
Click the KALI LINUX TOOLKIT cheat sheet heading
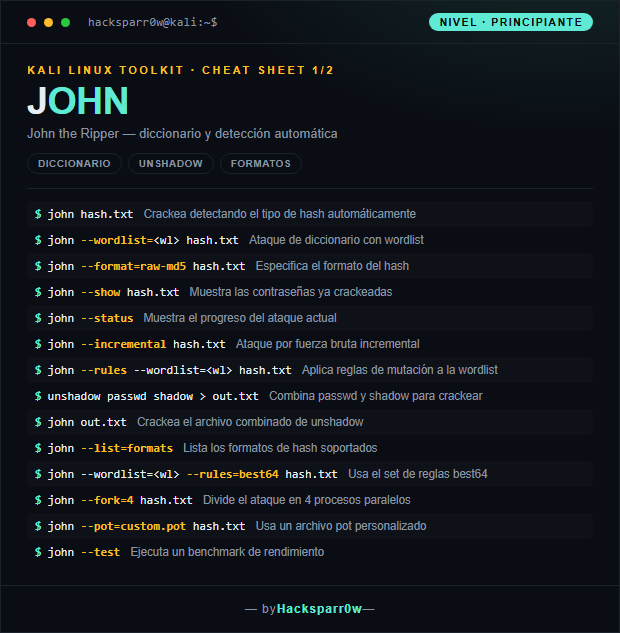point(180,70)
